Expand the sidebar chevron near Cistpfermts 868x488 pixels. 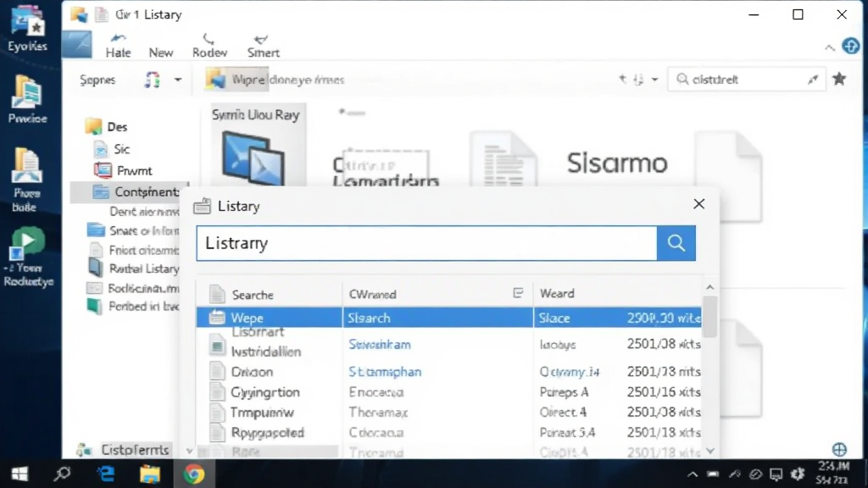tap(189, 451)
